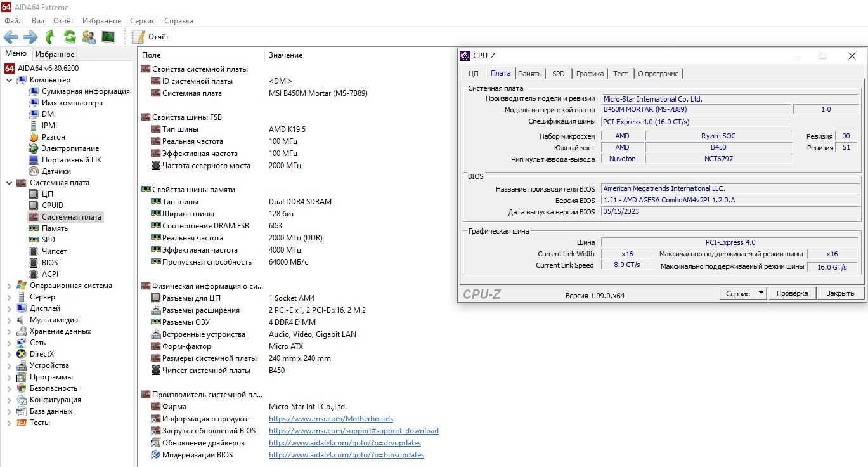Expand the Дисплей tree node
Screen dimensions: 868x467
tap(10, 308)
